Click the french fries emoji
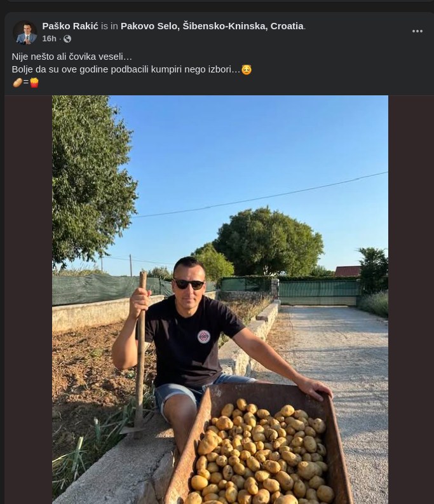Screen dimensions: 434x504 (34, 83)
